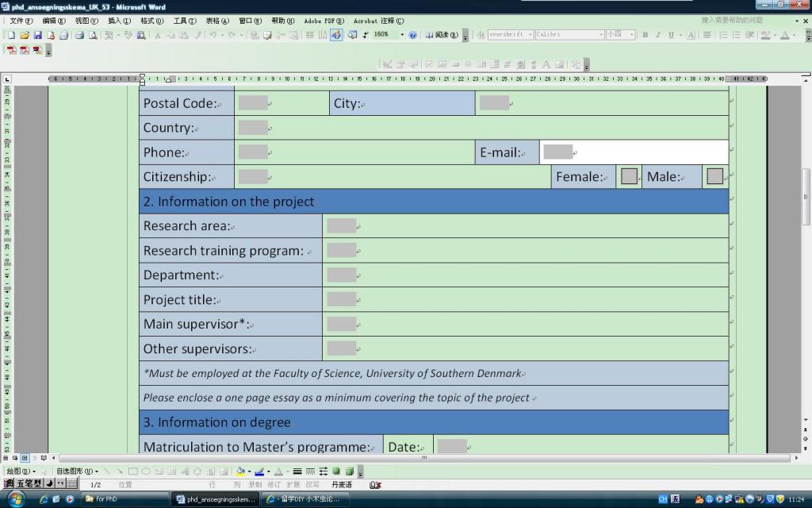The image size is (812, 508).
Task: Select the Rectangle drawing tool
Action: (x=133, y=471)
